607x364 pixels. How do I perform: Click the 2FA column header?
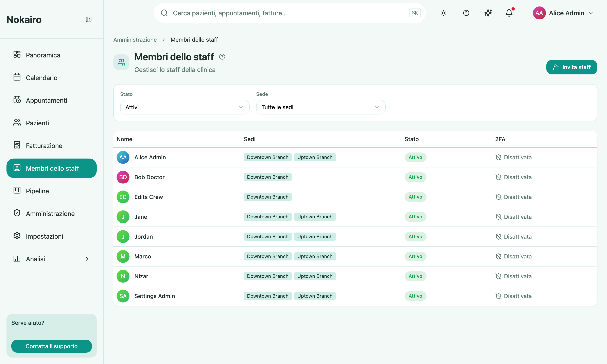pos(500,139)
